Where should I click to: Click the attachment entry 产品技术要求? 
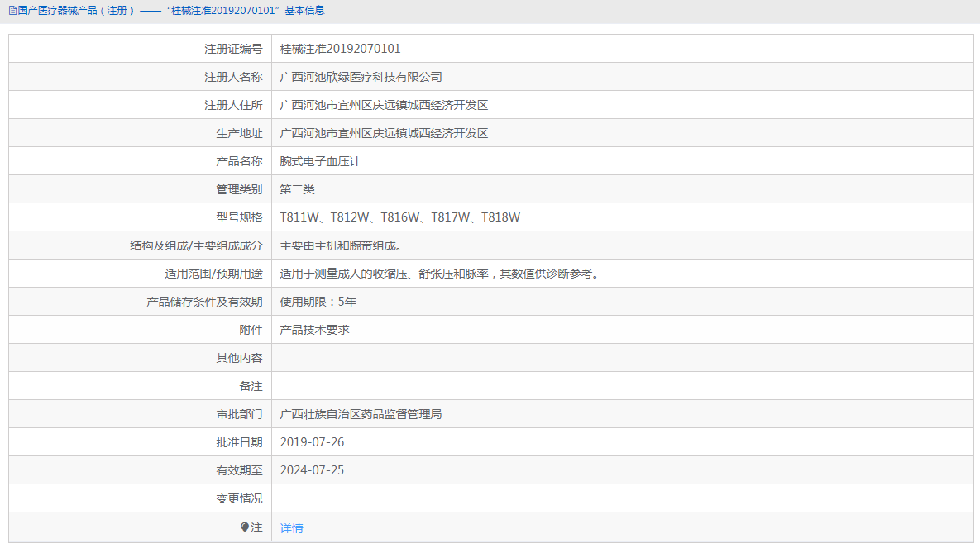click(314, 330)
